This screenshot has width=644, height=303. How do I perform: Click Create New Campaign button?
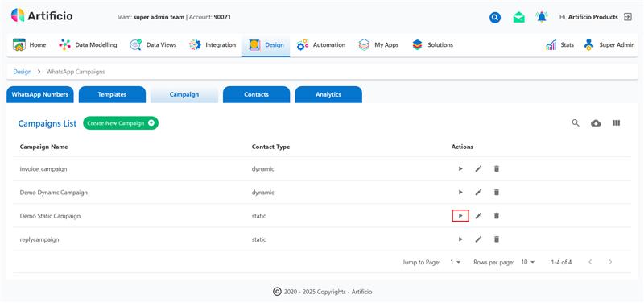[x=121, y=123]
